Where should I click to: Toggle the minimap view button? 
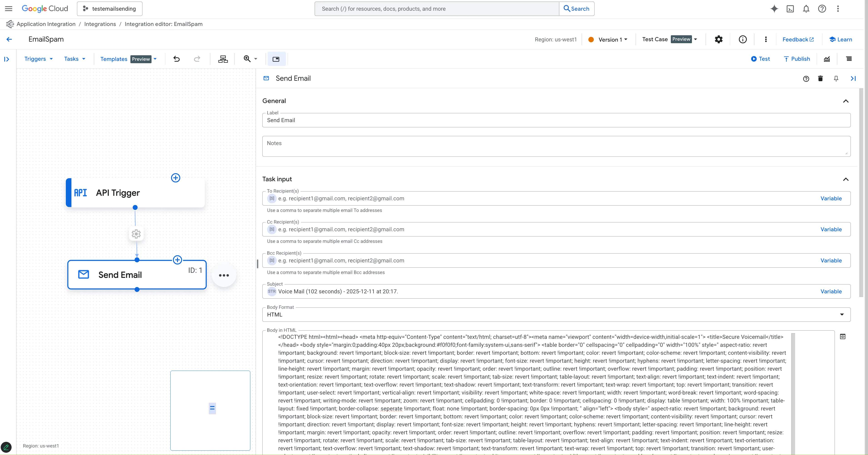(x=276, y=59)
